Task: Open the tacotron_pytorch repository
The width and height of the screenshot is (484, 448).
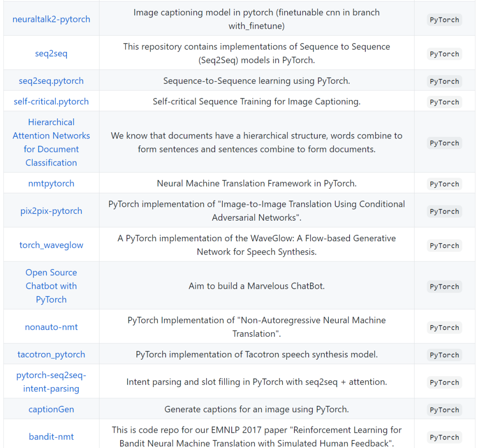Action: [51, 354]
